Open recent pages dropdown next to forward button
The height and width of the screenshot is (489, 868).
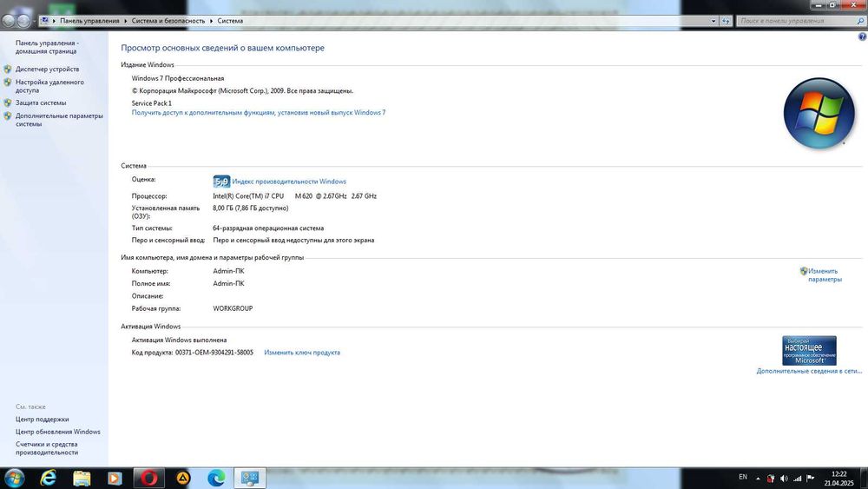35,21
